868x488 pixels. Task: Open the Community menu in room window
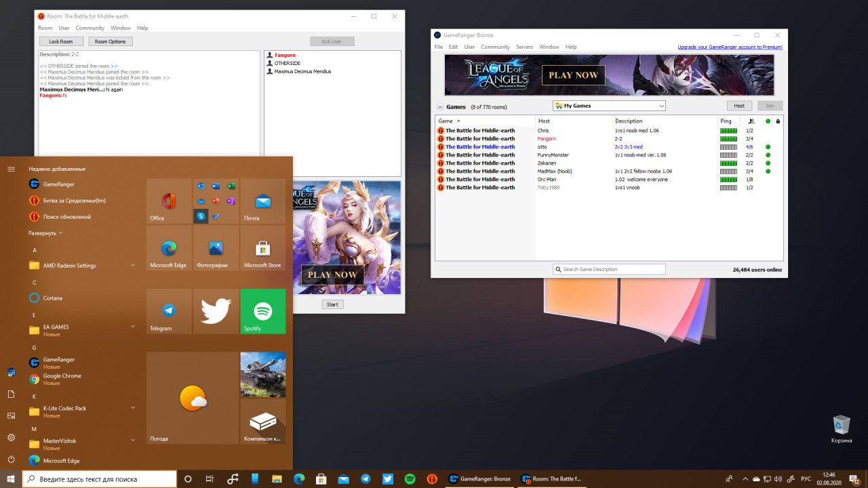coord(90,28)
